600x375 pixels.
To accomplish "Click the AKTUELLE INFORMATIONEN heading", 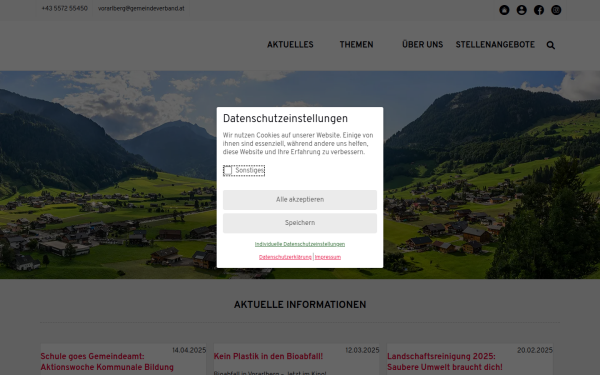I will tap(300, 305).
